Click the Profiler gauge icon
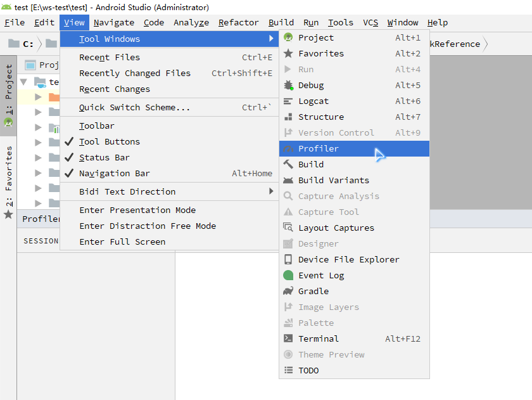 click(x=288, y=149)
